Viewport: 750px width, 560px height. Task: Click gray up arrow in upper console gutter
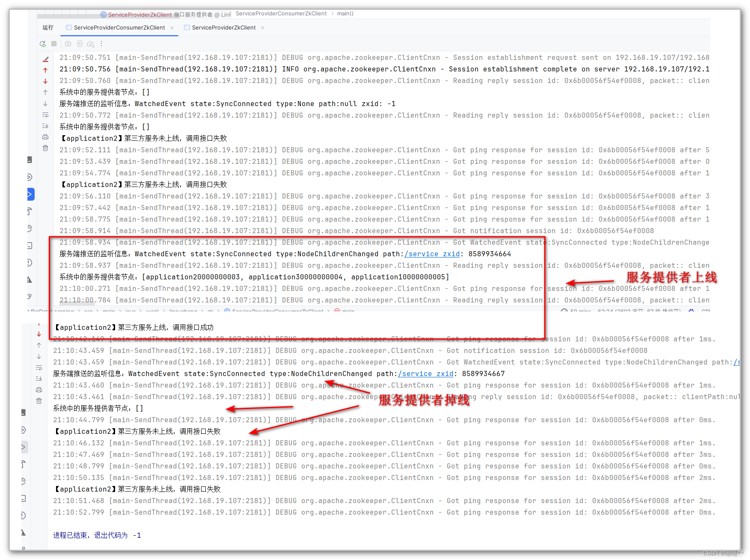coord(45,92)
